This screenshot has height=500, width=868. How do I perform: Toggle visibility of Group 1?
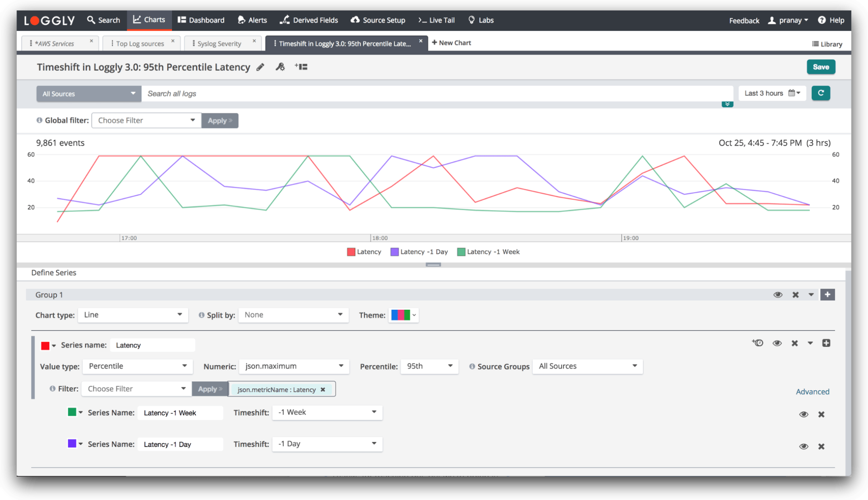pos(778,294)
